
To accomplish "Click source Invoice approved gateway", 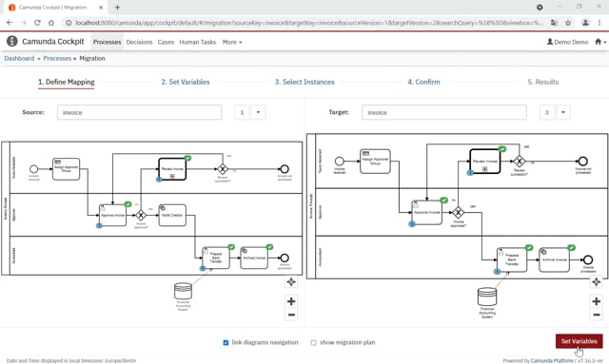I will 141,215.
